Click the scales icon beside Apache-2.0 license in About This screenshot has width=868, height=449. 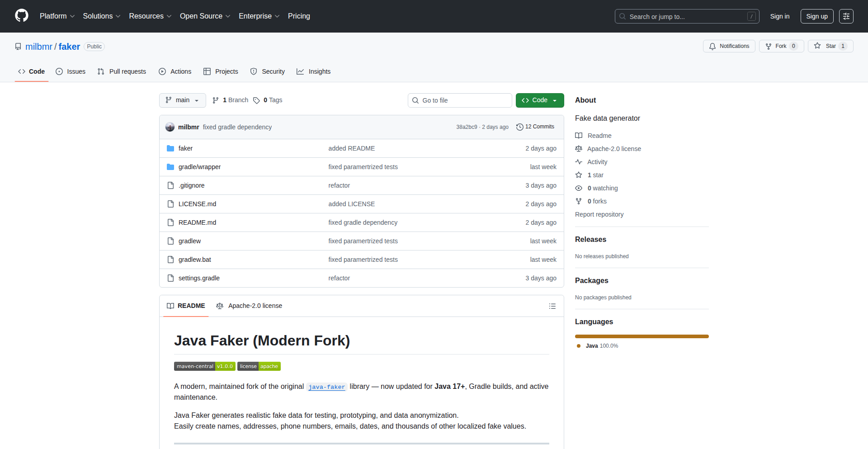click(x=579, y=149)
